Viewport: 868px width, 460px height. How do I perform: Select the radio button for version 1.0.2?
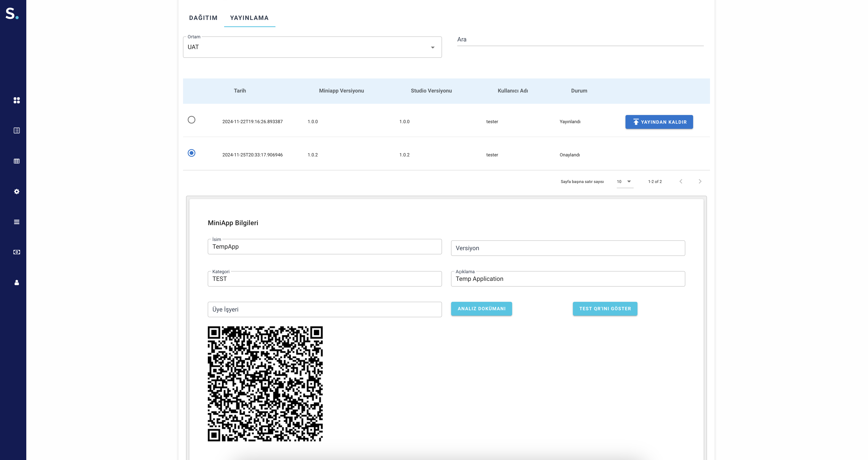coord(191,153)
